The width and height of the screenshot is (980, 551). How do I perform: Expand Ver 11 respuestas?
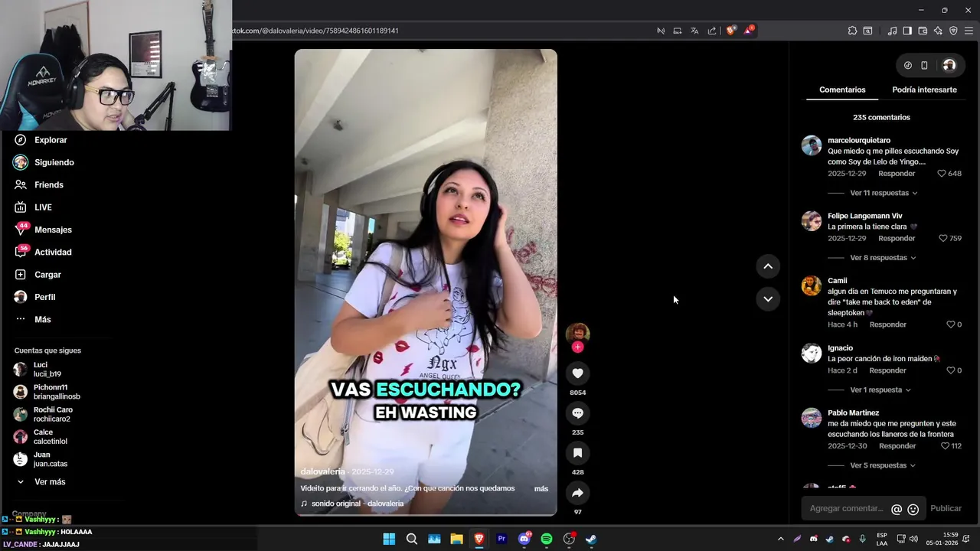pyautogui.click(x=884, y=193)
